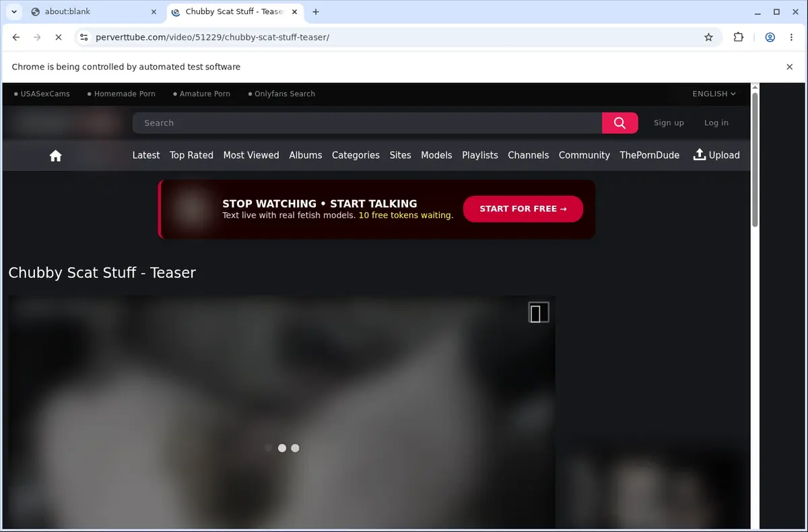Open the Playlists menu item

coord(480,155)
